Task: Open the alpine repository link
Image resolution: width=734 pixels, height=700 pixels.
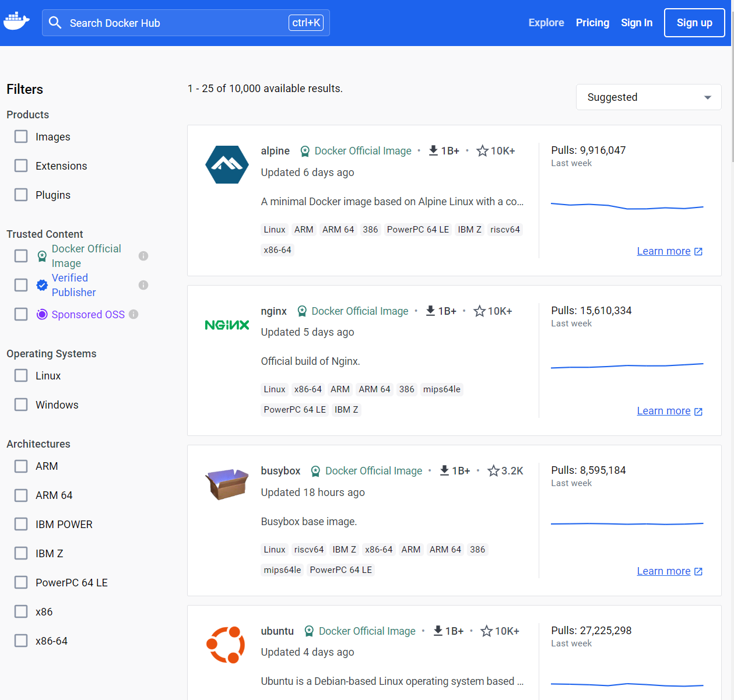Action: tap(275, 151)
